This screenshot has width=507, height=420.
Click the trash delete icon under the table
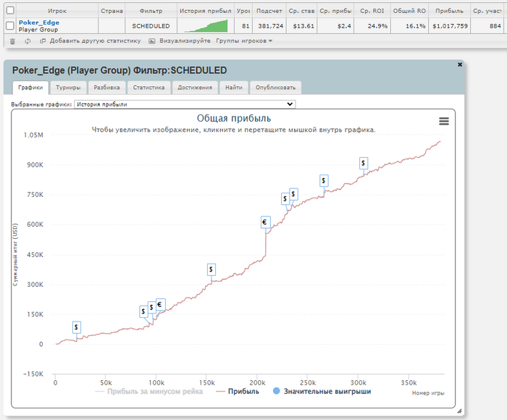[12, 41]
